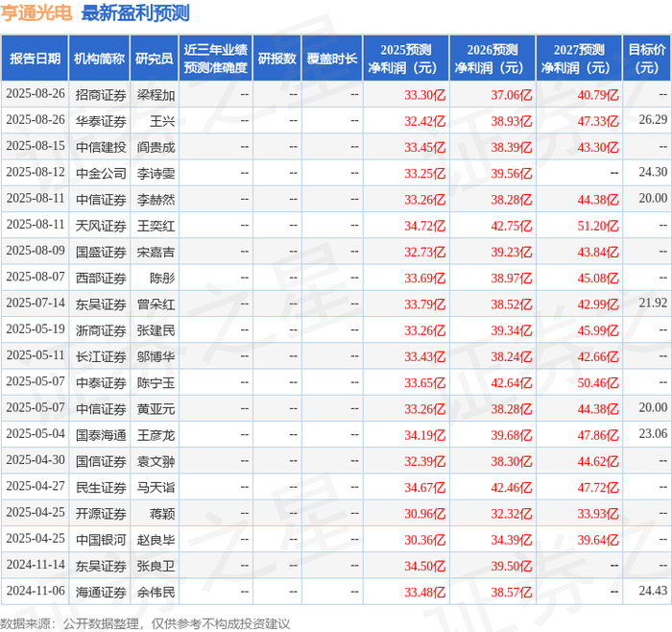Screen dimensions: 672x632
Task: Click the 2025-07-14 report date
Action: point(36,303)
